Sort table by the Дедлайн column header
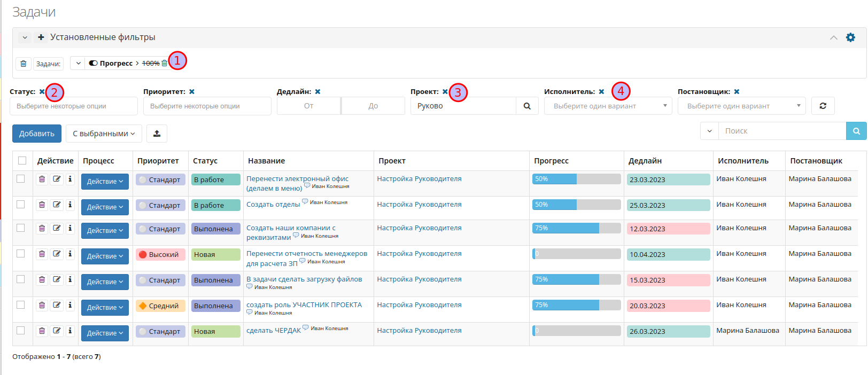The image size is (868, 375). tap(645, 161)
